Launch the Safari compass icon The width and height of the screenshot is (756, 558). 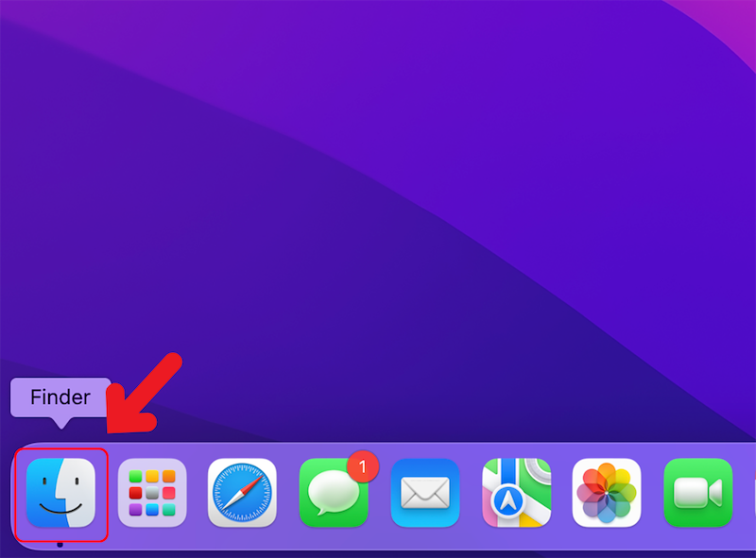pyautogui.click(x=242, y=493)
